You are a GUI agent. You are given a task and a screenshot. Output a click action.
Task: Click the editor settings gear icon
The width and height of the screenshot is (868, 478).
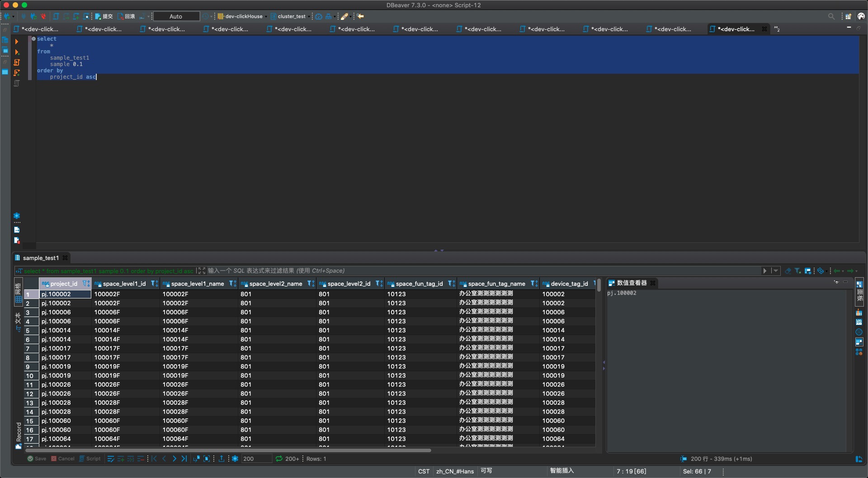click(x=17, y=216)
